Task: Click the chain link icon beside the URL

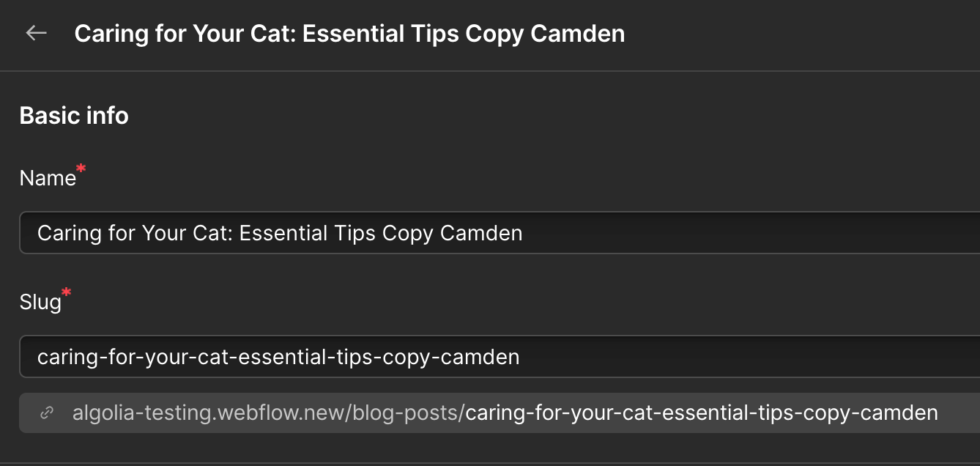Action: coord(47,413)
